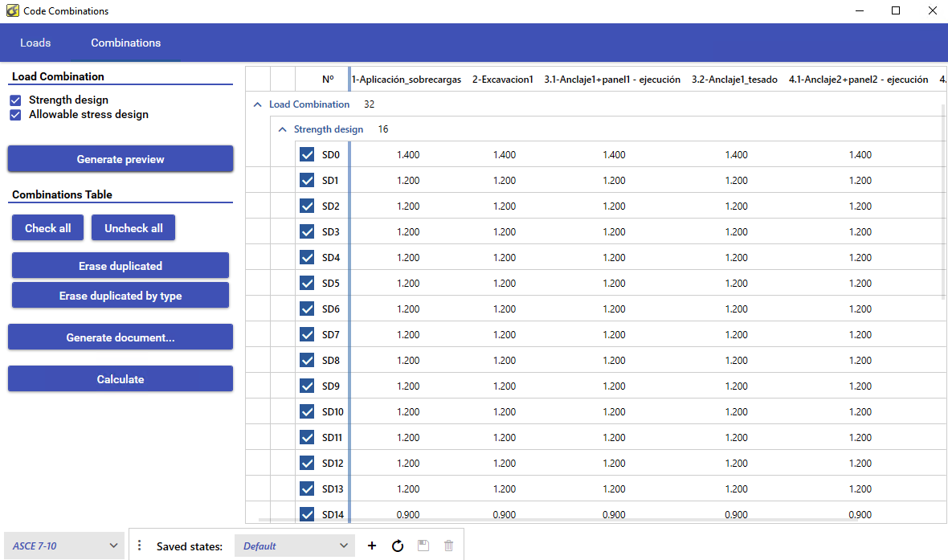Open the ASCE 7-10 code dropdown
The width and height of the screenshot is (948, 560).
[64, 546]
